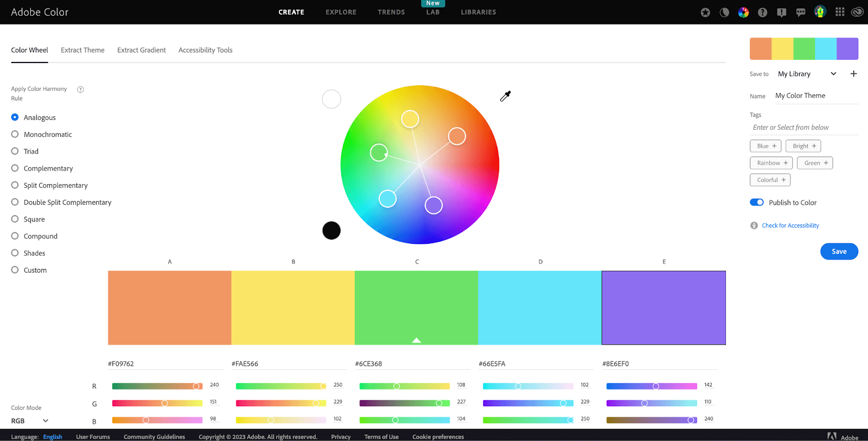868x441 pixels.
Task: Add the Green tag
Action: 815,163
